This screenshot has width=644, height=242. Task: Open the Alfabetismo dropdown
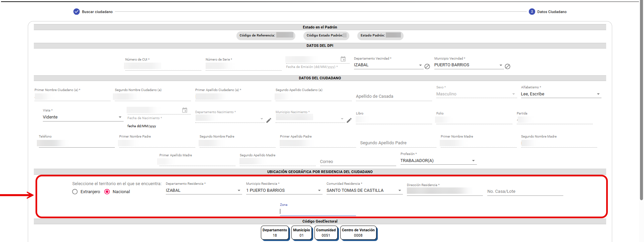[561, 94]
